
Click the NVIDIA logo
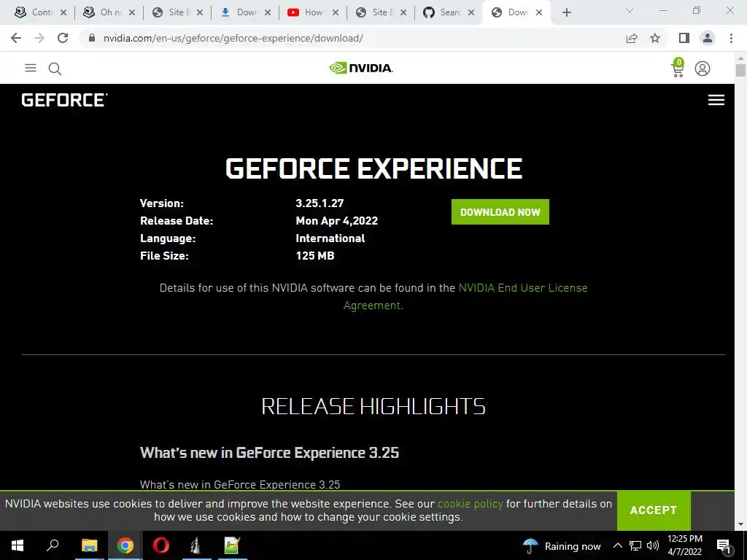coord(360,68)
